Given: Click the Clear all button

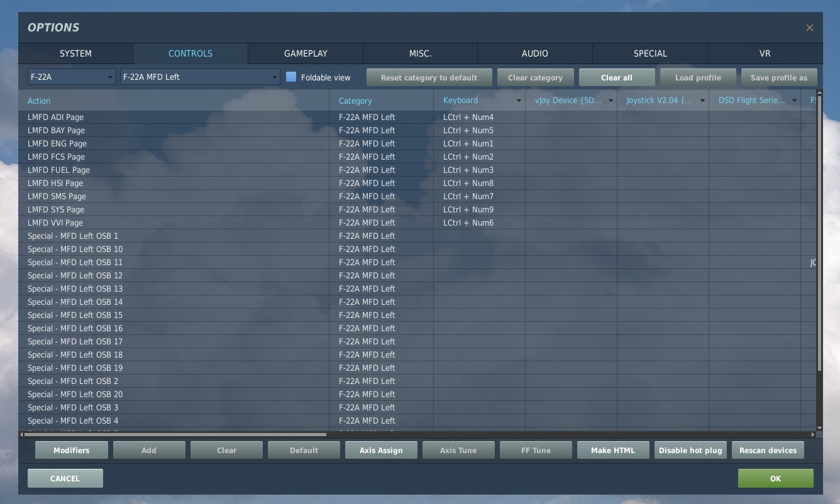Looking at the screenshot, I should [617, 77].
